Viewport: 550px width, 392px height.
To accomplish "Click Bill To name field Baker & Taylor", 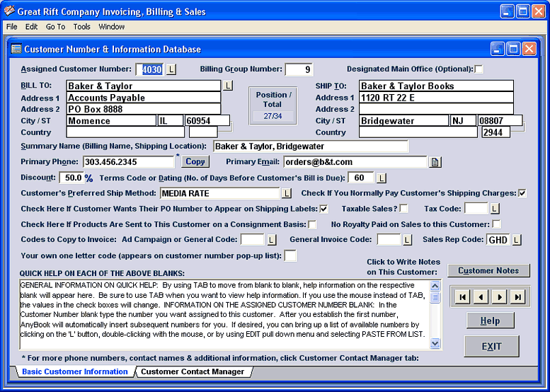I will [144, 86].
